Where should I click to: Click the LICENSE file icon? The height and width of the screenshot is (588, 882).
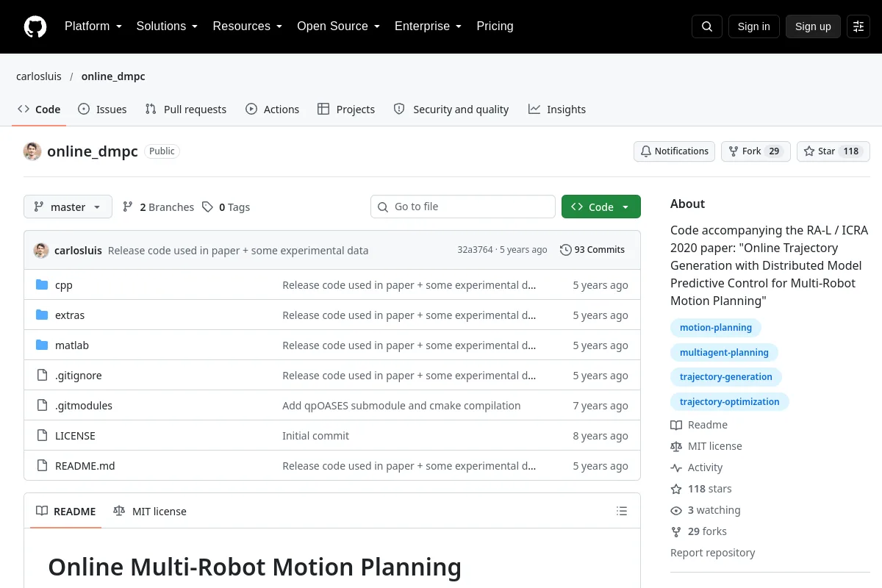tap(42, 436)
